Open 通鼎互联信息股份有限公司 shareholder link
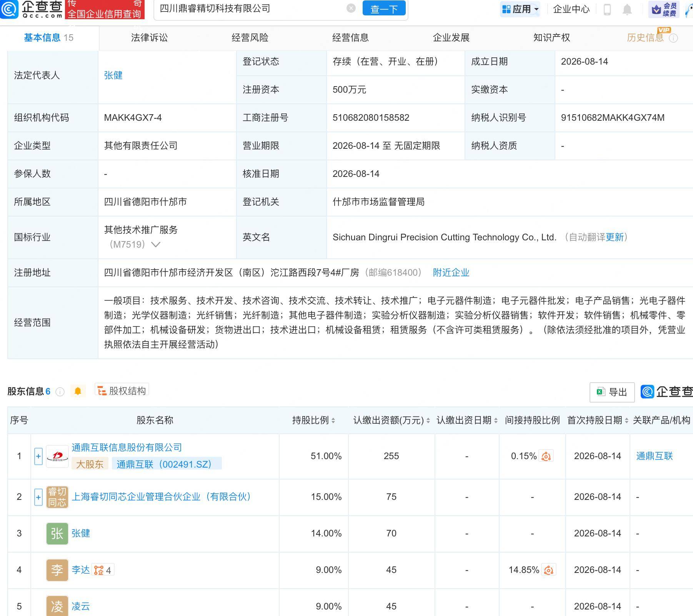This screenshot has height=616, width=693. point(127,448)
